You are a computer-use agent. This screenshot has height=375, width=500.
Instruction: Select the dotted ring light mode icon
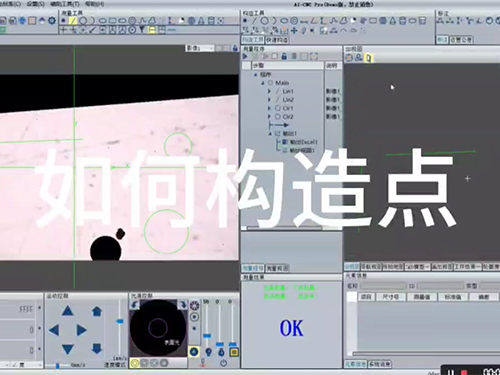(194, 305)
